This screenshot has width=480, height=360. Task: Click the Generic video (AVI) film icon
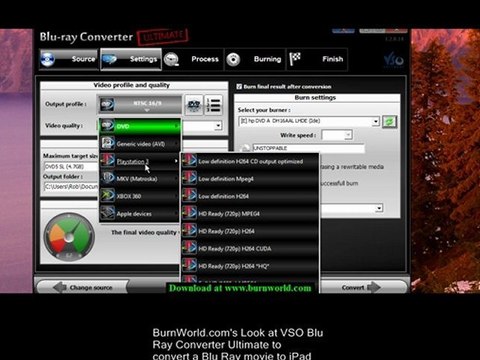[108, 143]
